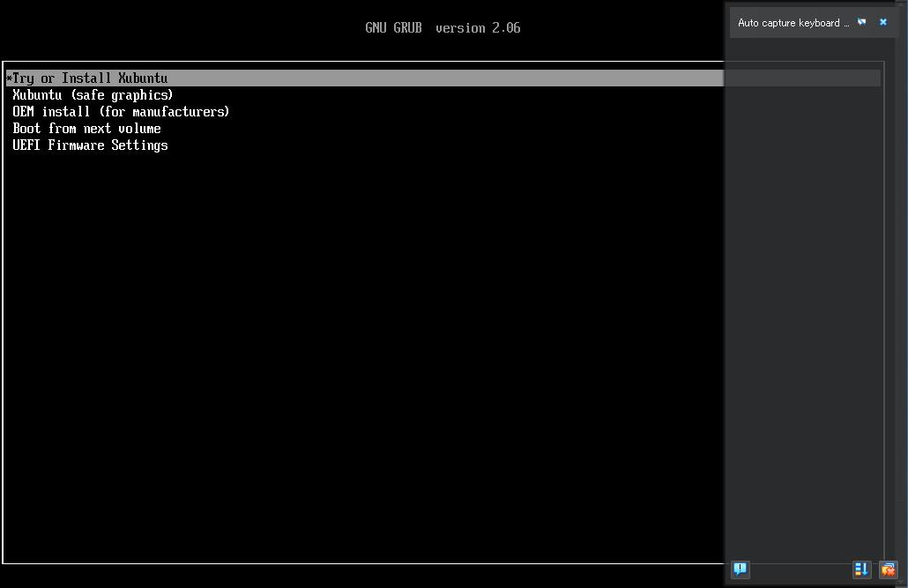Toggle notification sort order icon
Image resolution: width=908 pixels, height=588 pixels.
pos(861,569)
